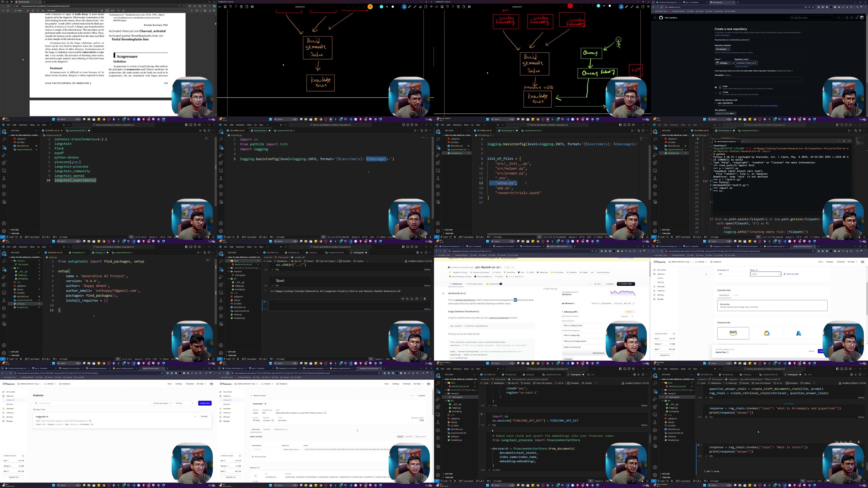Select the Private repository radio button
Image resolution: width=868 pixels, height=488 pixels.
[x=716, y=93]
